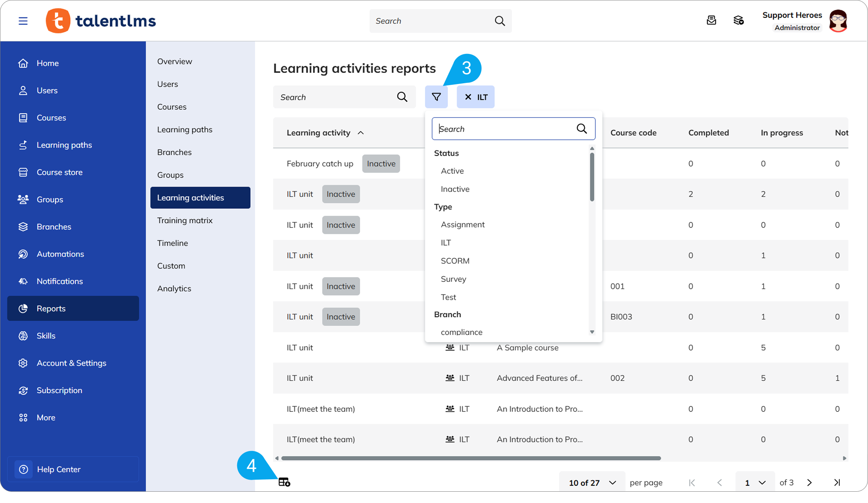This screenshot has width=868, height=503.
Task: Click the Home icon in sidebar
Action: click(x=23, y=63)
